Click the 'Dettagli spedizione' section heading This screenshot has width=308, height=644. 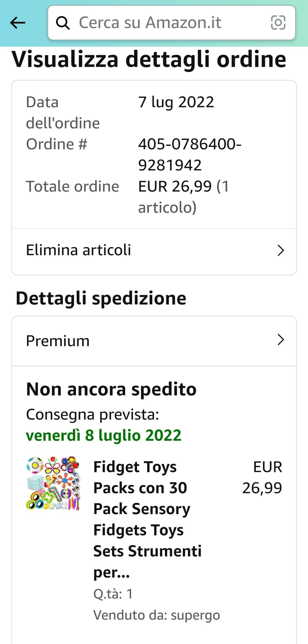[101, 298]
